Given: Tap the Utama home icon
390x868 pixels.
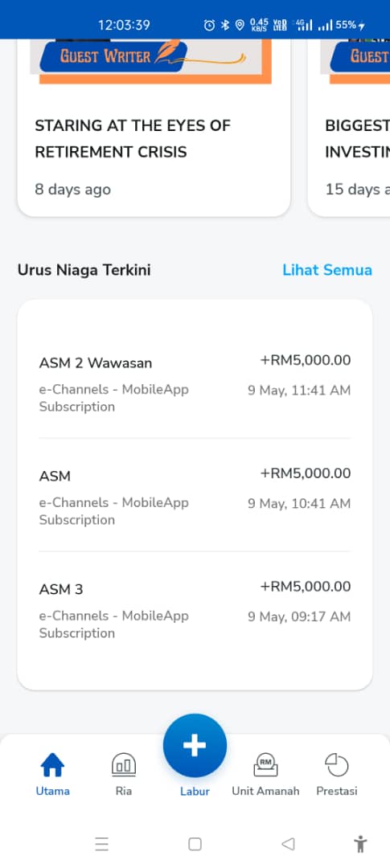Looking at the screenshot, I should [x=52, y=766].
